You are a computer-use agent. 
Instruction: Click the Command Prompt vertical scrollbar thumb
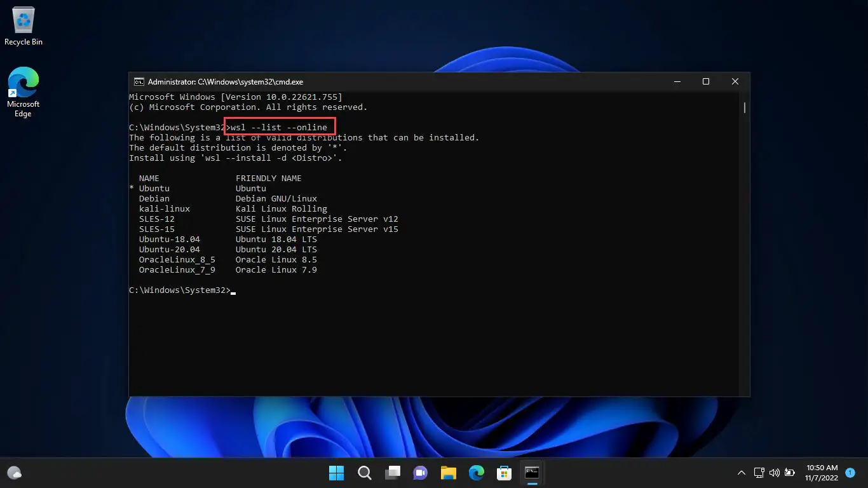(x=744, y=107)
